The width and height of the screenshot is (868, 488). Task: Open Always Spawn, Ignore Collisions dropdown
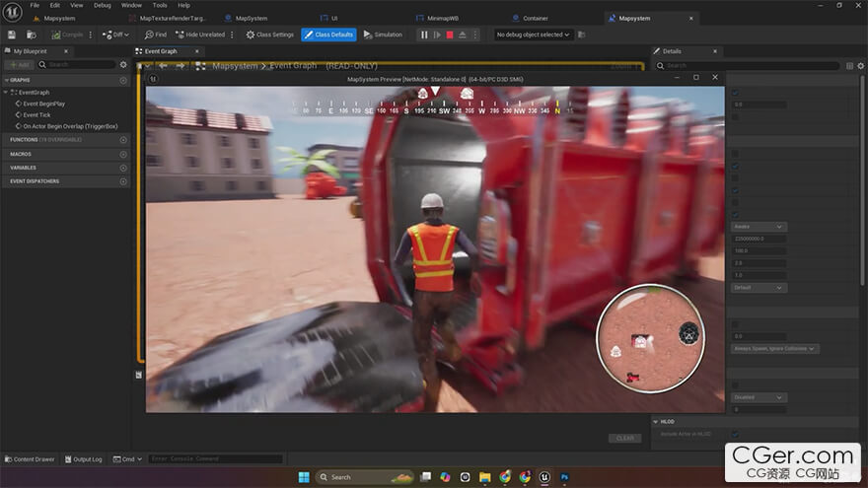pos(775,349)
